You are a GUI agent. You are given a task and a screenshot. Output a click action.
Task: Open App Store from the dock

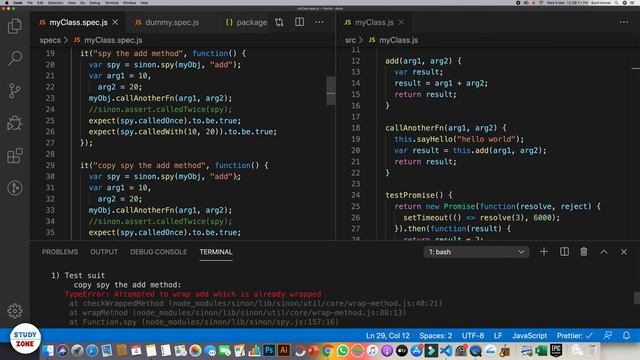[416, 350]
